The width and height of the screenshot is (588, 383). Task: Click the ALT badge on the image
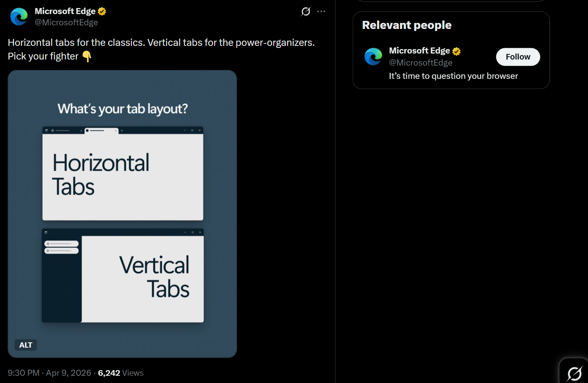click(25, 345)
